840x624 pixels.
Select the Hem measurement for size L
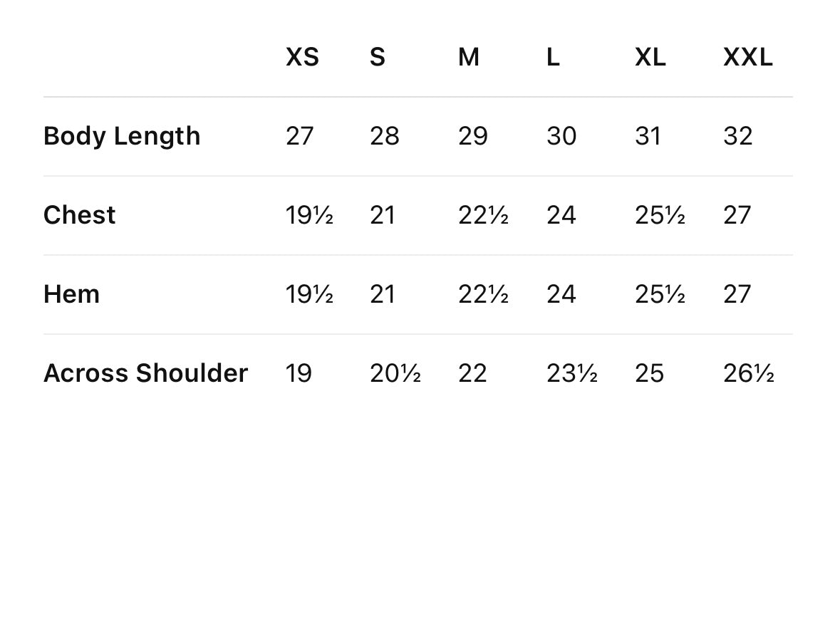(x=561, y=294)
